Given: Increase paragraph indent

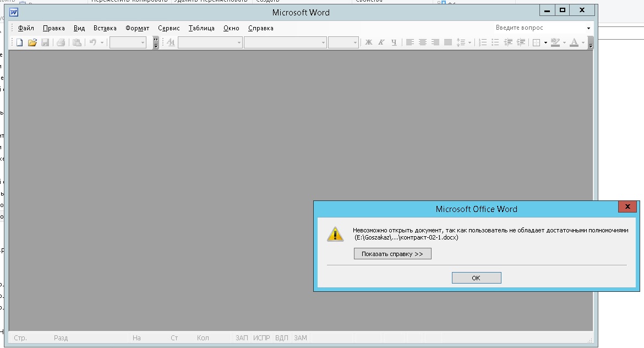Looking at the screenshot, I should tap(521, 42).
